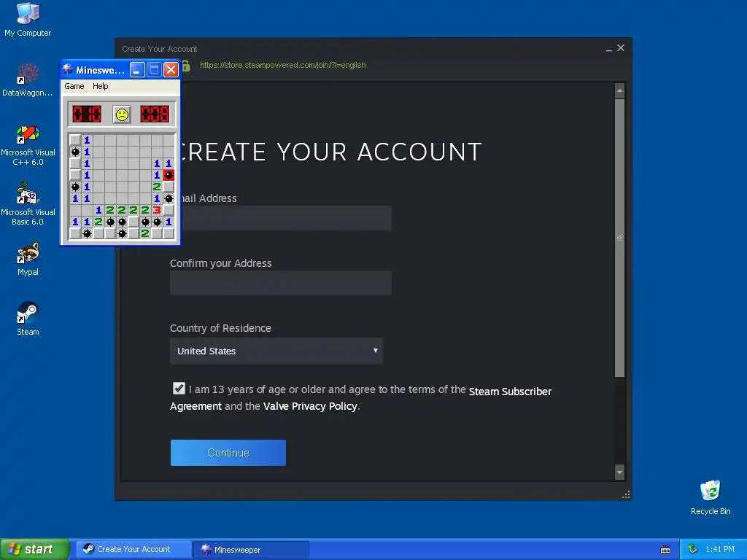Image resolution: width=747 pixels, height=560 pixels.
Task: Minimize the Create Your Account window
Action: 609,49
